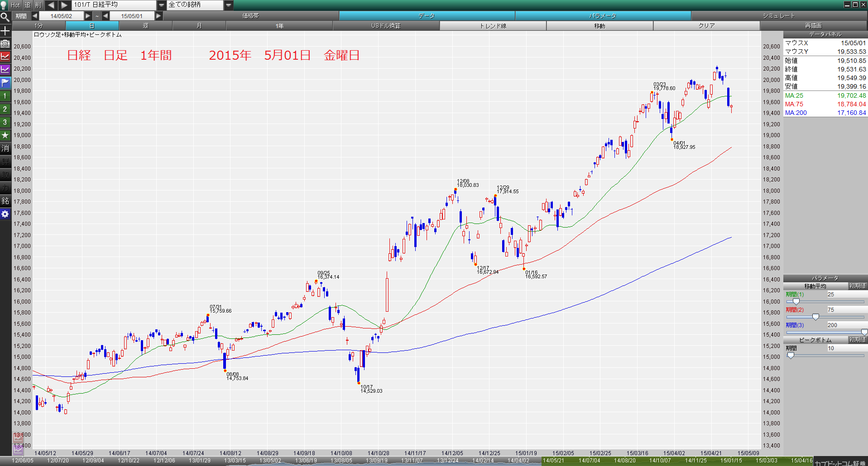Click the 詳 sidebar button
The width and height of the screenshot is (868, 466).
pyautogui.click(x=5, y=162)
